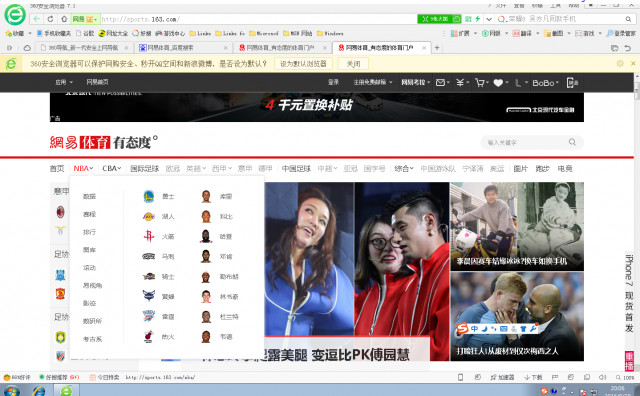Select the Houston Rockets team logo
Screen dimensions: 640x396
click(x=149, y=236)
